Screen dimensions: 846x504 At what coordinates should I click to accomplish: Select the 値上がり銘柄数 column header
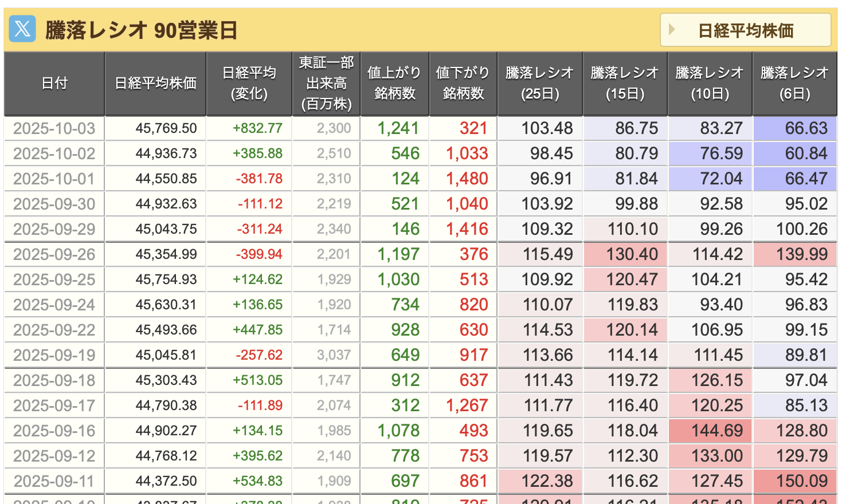(394, 84)
